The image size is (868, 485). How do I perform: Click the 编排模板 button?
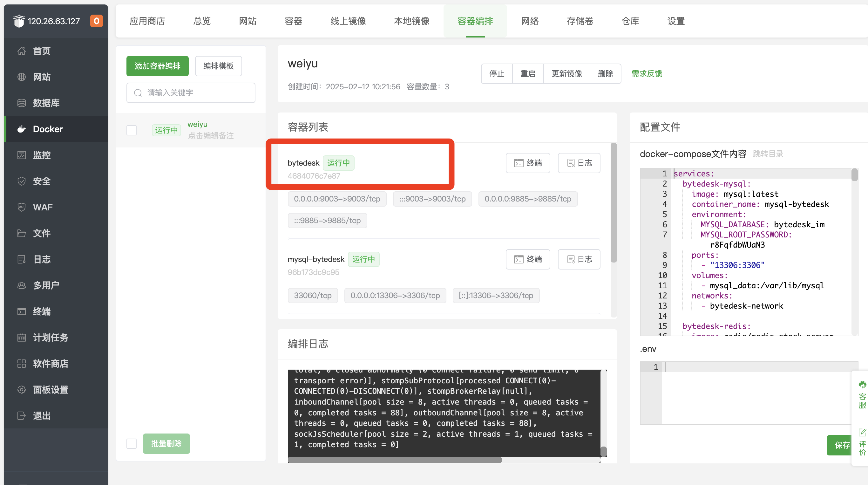[x=218, y=66]
